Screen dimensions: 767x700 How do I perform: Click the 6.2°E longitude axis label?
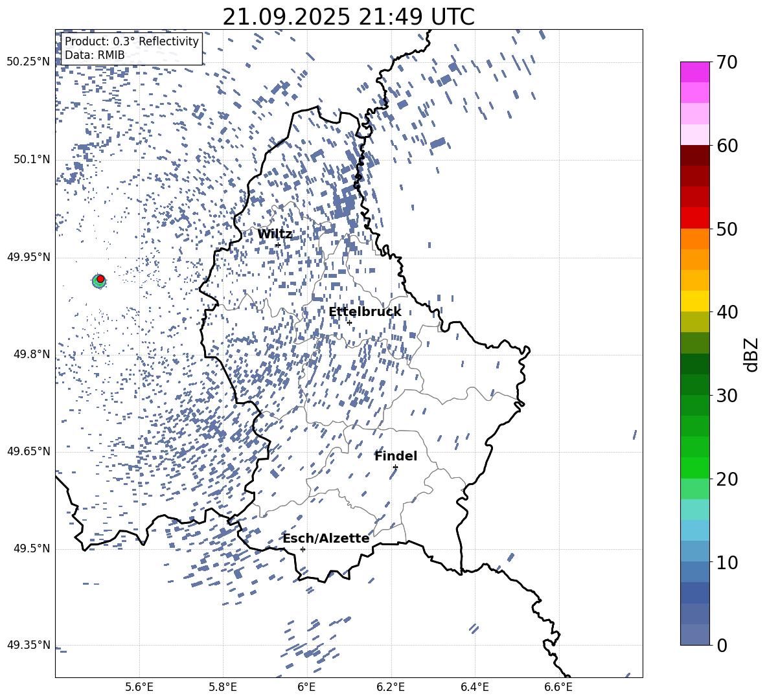click(391, 686)
